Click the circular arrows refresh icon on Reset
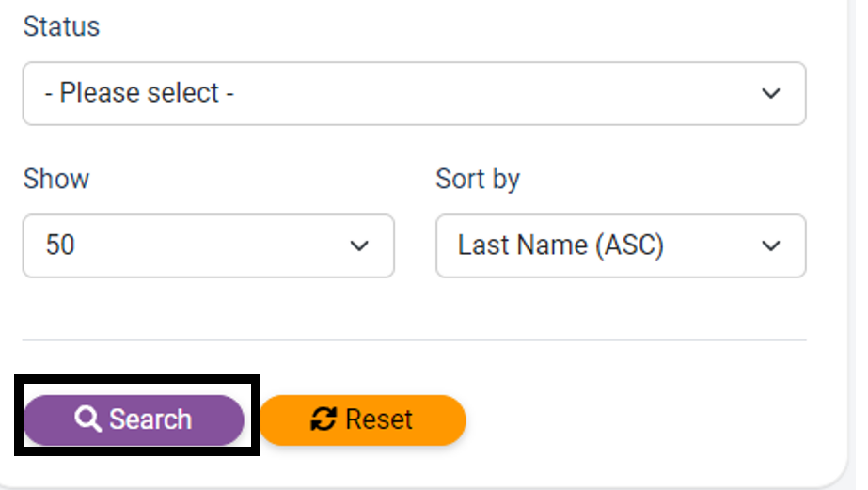 (324, 419)
